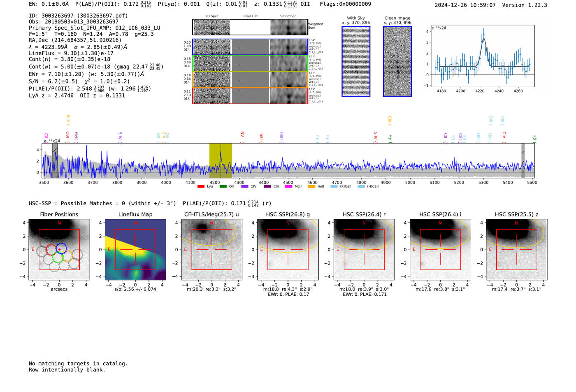Click the 'Row intentionally blank.' text
Image resolution: width=576 pixels, height=392 pixels.
67,370
